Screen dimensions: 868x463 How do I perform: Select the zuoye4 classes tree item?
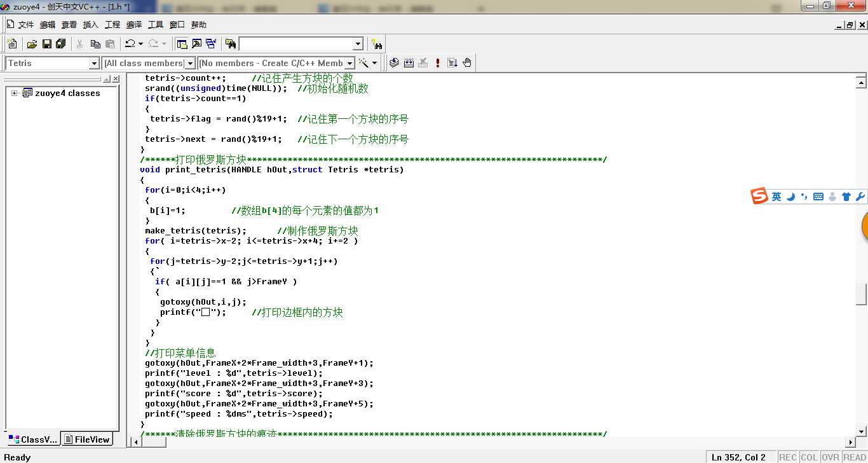click(67, 93)
